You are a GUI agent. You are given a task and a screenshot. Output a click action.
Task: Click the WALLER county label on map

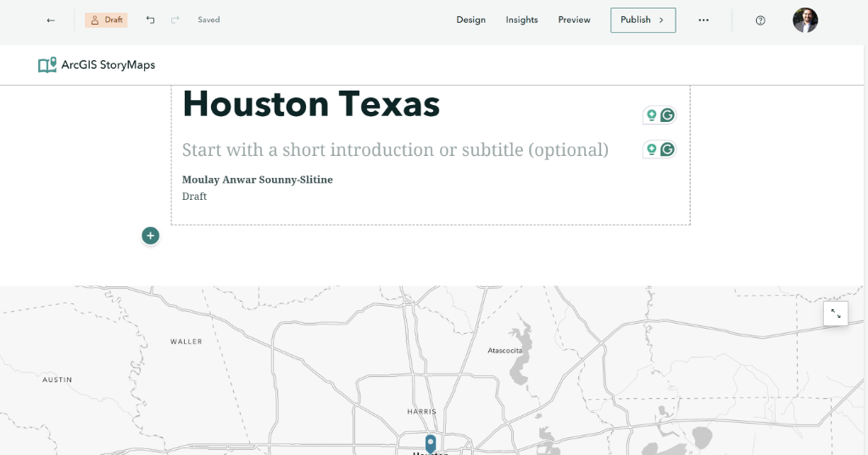pos(186,341)
